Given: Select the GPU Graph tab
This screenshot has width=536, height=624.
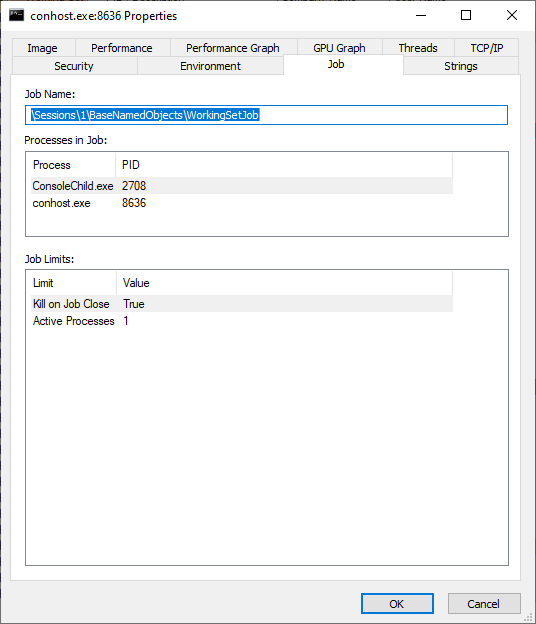Looking at the screenshot, I should tap(339, 48).
